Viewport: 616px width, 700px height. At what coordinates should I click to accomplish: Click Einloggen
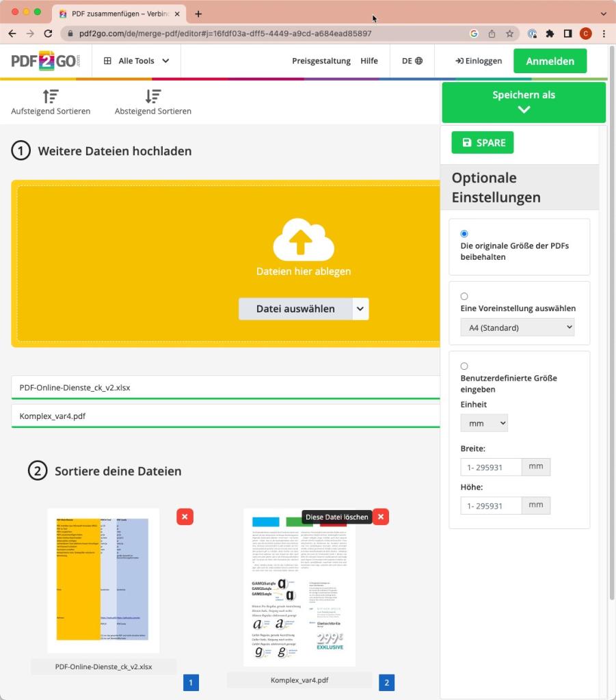479,61
